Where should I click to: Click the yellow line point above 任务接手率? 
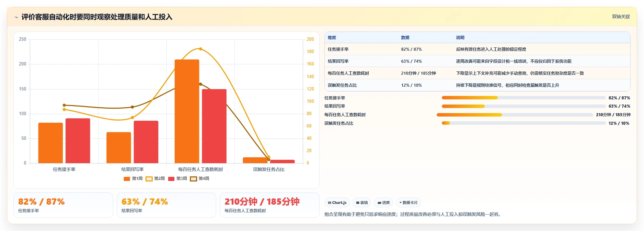pyautogui.click(x=64, y=110)
